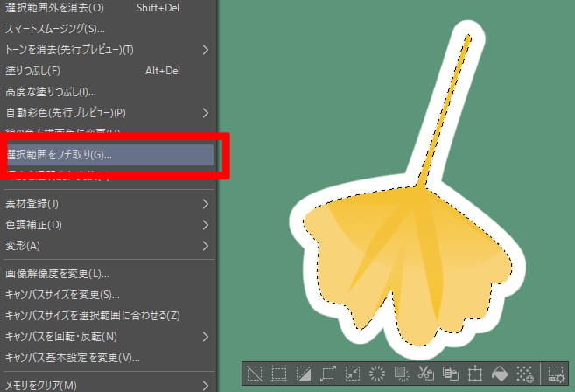Expand 素材登録(J) submenu
Screen dimensions: 575x392
click(109, 204)
